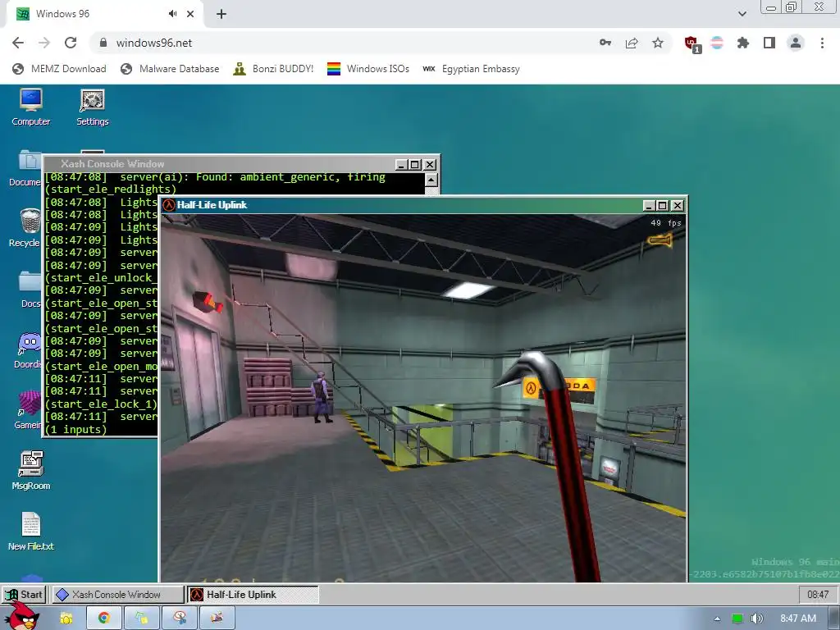Open the Computer desktop icon
Screen dimensions: 840x630
30,107
